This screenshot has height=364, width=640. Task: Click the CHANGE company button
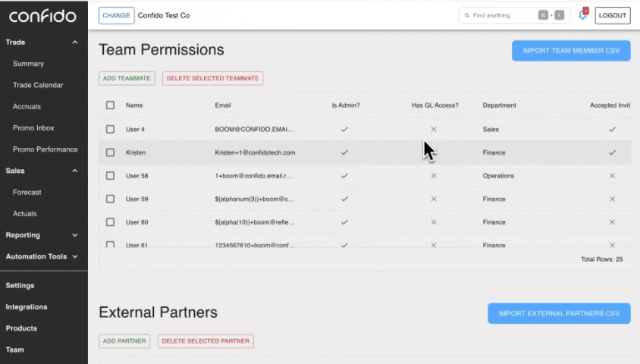116,15
